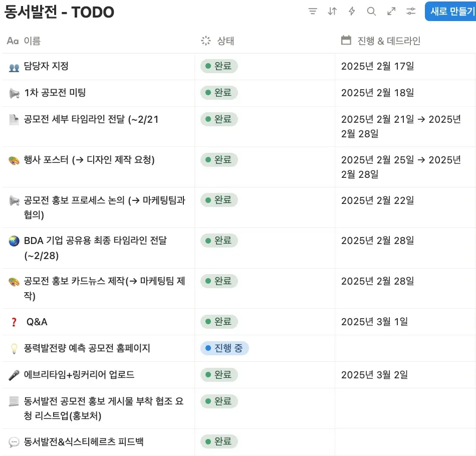Click the sort arrows icon
The width and height of the screenshot is (476, 456).
[x=332, y=12]
